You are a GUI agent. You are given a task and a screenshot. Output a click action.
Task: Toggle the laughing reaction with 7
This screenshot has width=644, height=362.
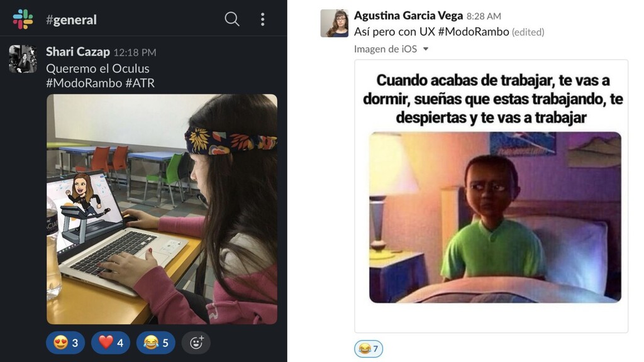click(x=369, y=349)
